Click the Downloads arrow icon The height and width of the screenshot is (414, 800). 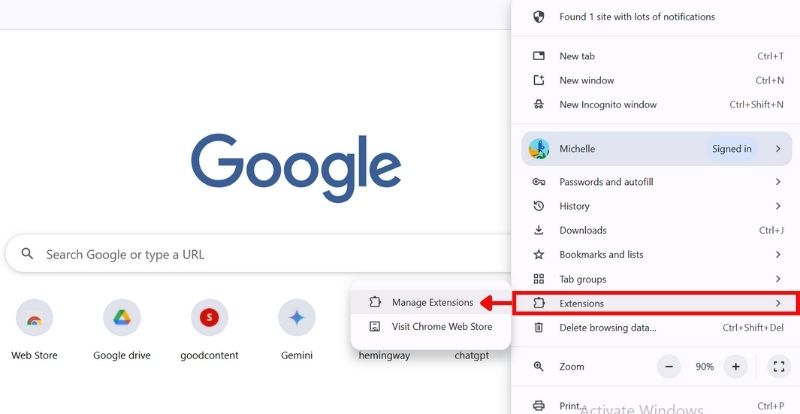539,230
